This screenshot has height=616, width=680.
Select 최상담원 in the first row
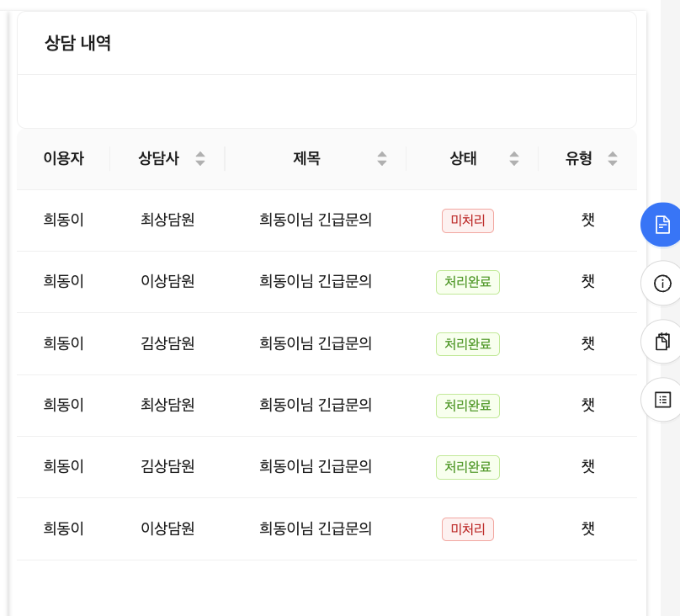(167, 220)
